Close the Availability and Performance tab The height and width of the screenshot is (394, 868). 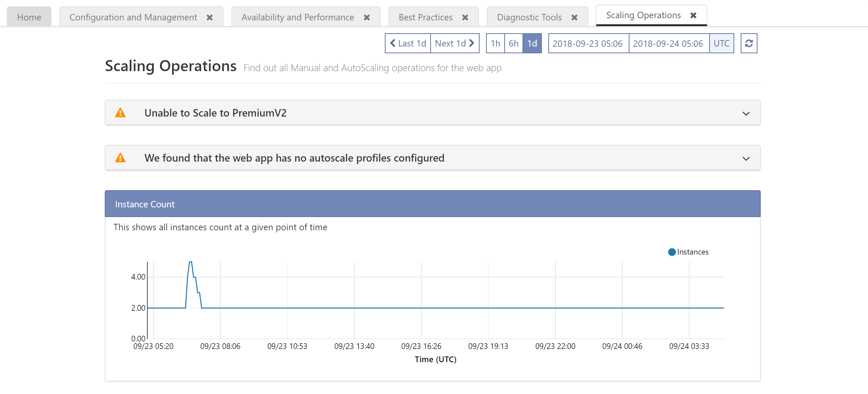click(x=367, y=18)
